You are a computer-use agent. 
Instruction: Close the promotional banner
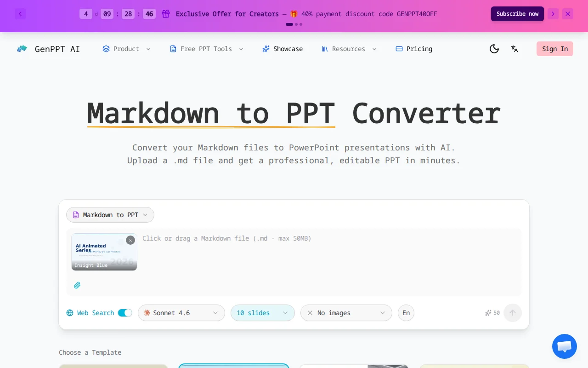point(568,14)
